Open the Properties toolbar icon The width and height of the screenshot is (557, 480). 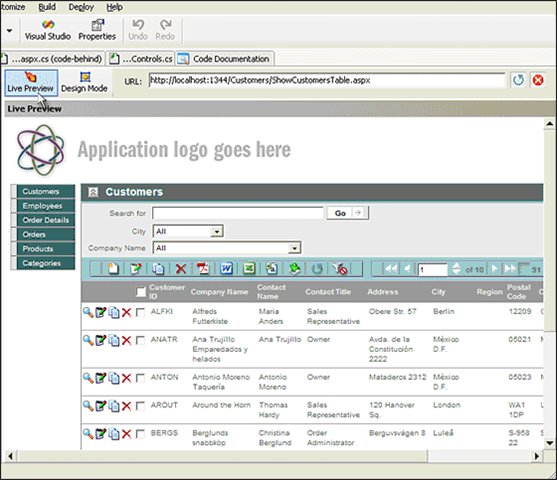click(97, 30)
